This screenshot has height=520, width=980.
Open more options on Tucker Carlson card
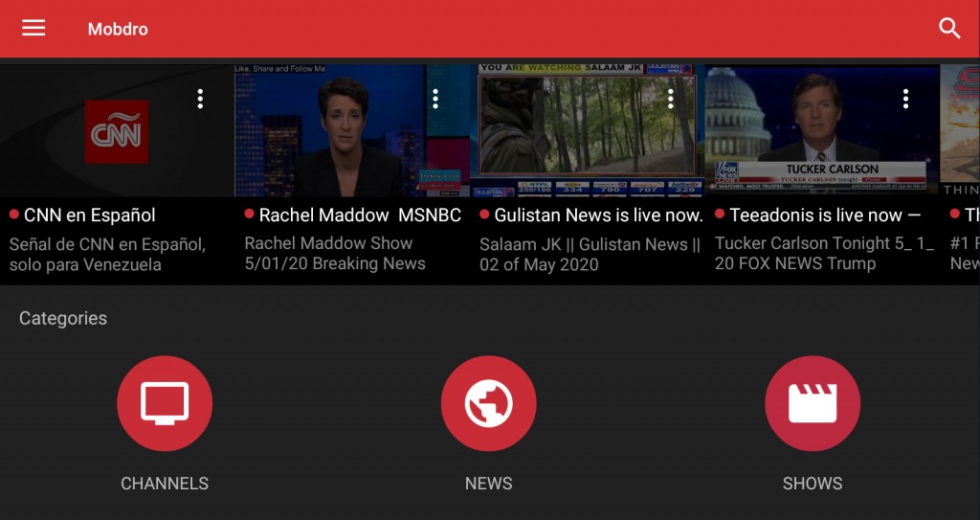[x=905, y=99]
